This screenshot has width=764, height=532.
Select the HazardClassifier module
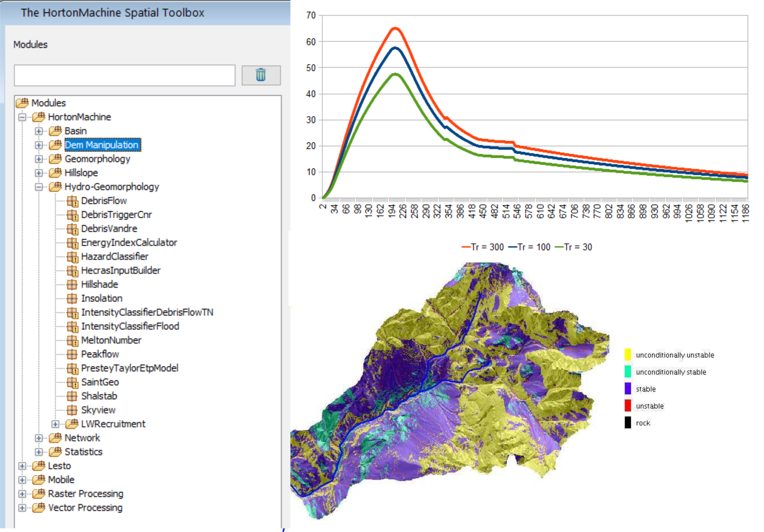(115, 257)
